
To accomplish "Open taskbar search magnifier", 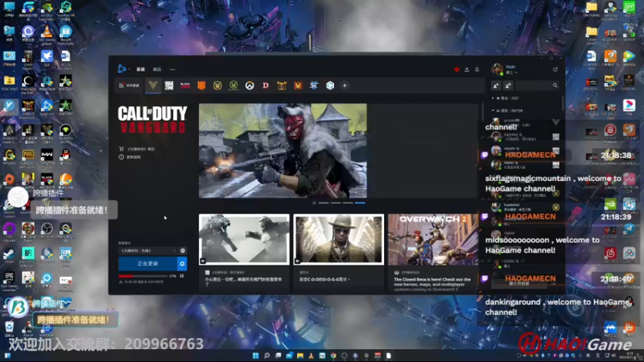I will (266, 356).
